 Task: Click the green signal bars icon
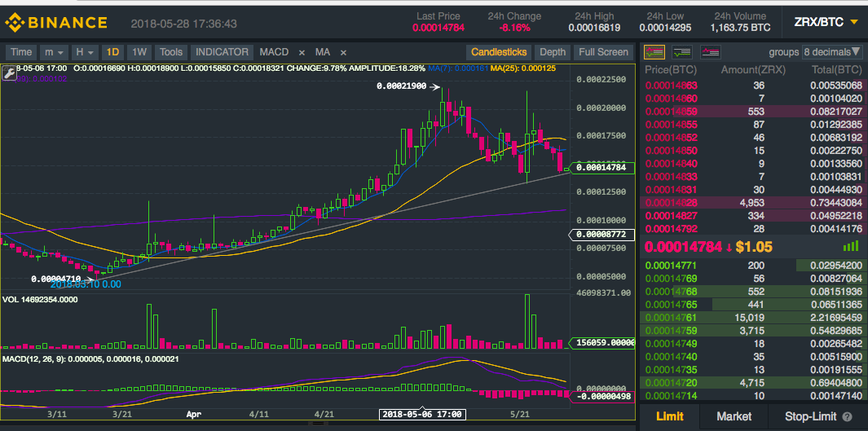[850, 247]
